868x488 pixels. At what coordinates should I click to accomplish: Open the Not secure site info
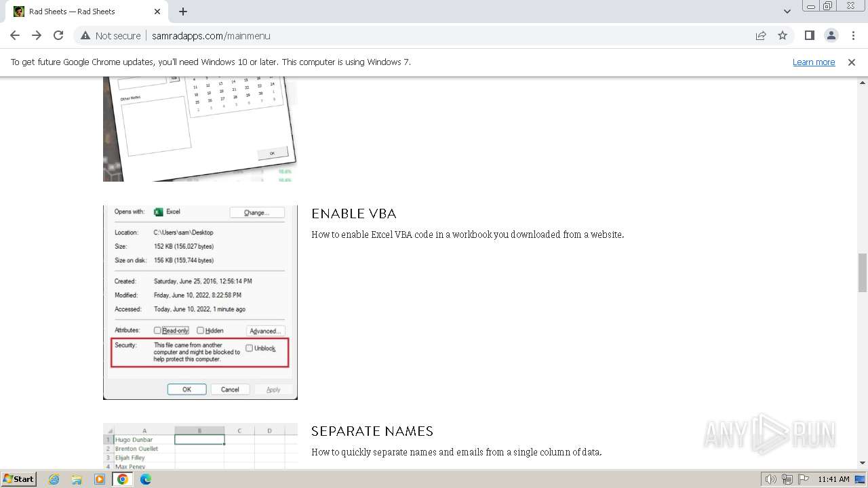tap(111, 36)
